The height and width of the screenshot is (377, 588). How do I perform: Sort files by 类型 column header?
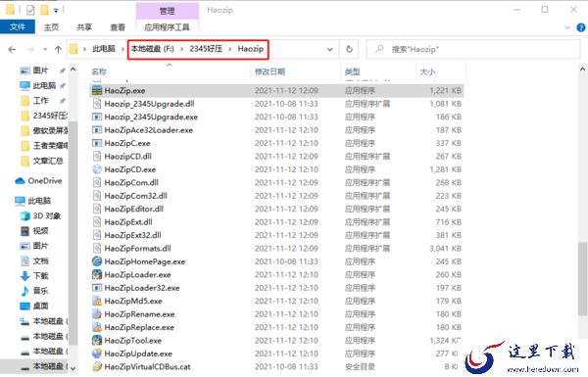click(x=352, y=71)
